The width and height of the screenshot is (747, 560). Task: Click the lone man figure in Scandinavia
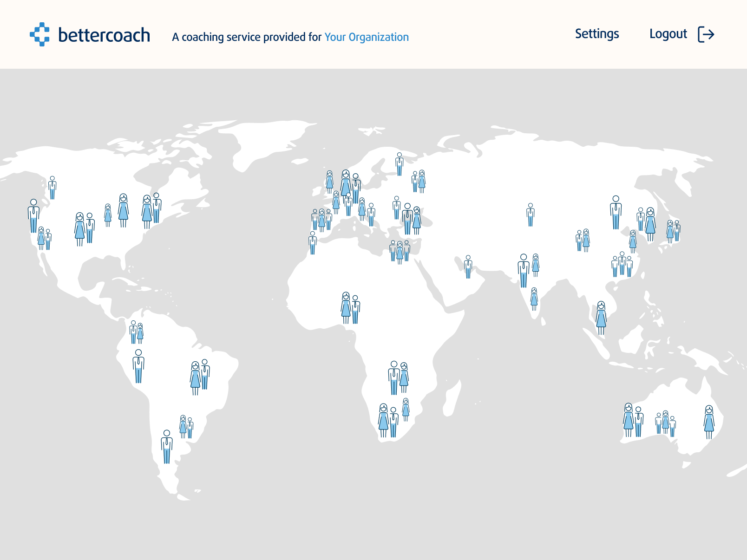[x=399, y=164]
